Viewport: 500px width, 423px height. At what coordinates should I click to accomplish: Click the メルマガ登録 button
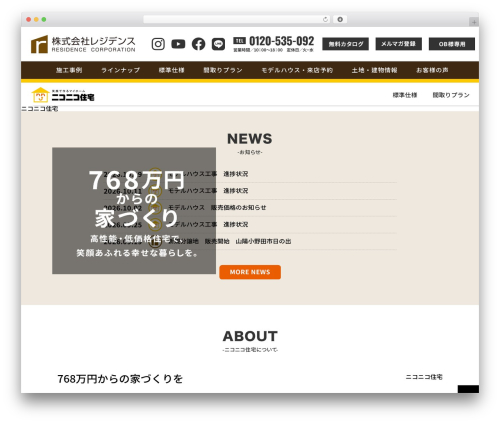[x=399, y=44]
